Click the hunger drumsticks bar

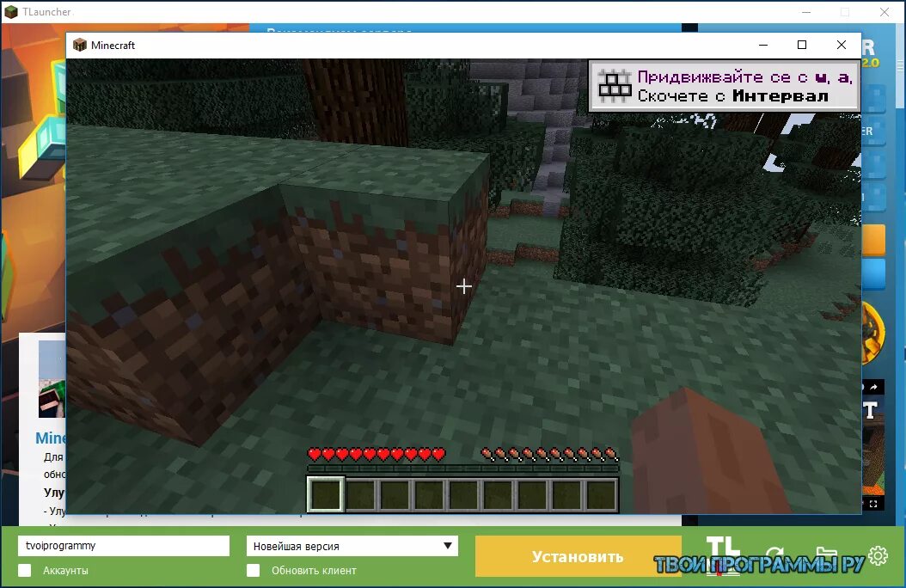(x=549, y=454)
